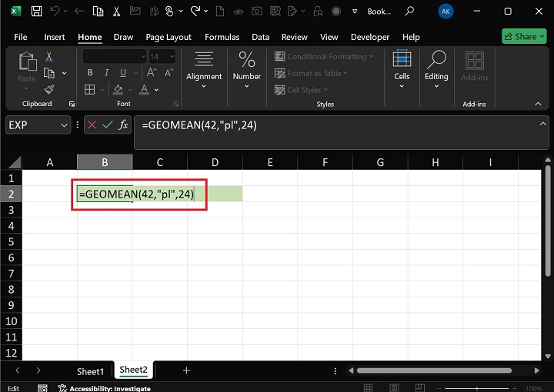
Task: Click the Format Painter brush
Action: (x=49, y=89)
